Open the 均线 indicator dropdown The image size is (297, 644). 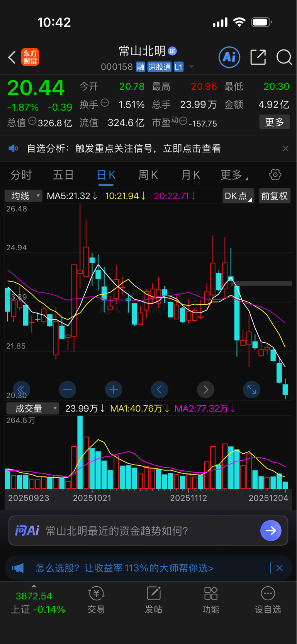23,196
